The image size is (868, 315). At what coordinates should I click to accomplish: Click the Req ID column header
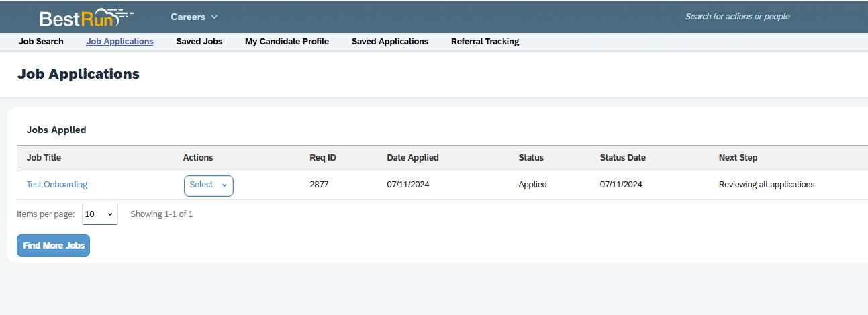(323, 158)
